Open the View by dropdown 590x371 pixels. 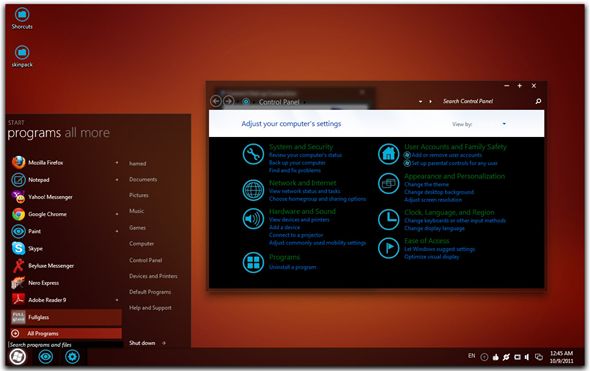click(504, 124)
